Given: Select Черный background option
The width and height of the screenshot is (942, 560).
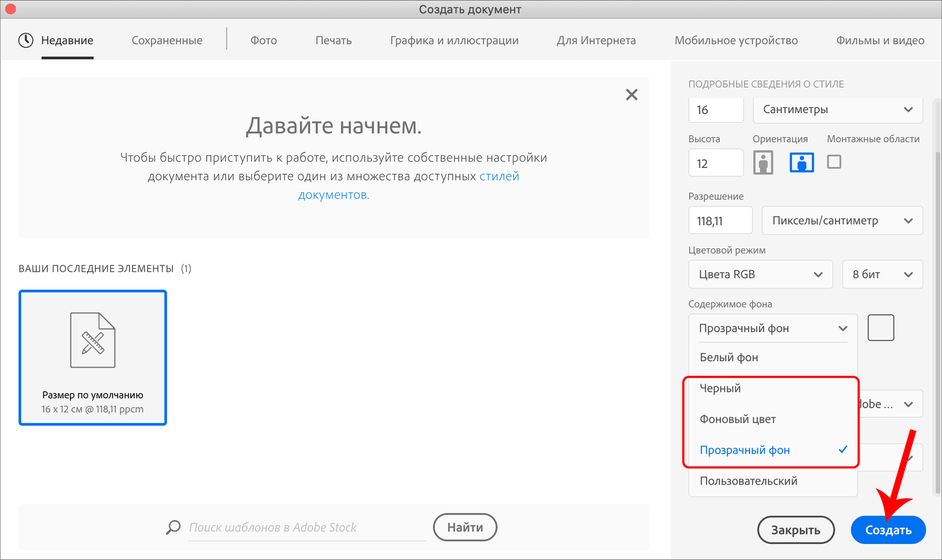Looking at the screenshot, I should (x=720, y=388).
